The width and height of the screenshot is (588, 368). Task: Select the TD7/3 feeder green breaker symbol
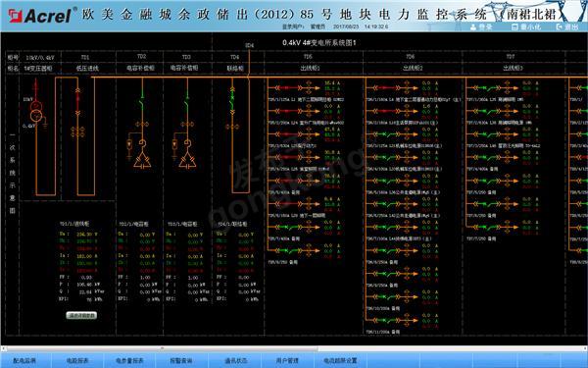486,134
